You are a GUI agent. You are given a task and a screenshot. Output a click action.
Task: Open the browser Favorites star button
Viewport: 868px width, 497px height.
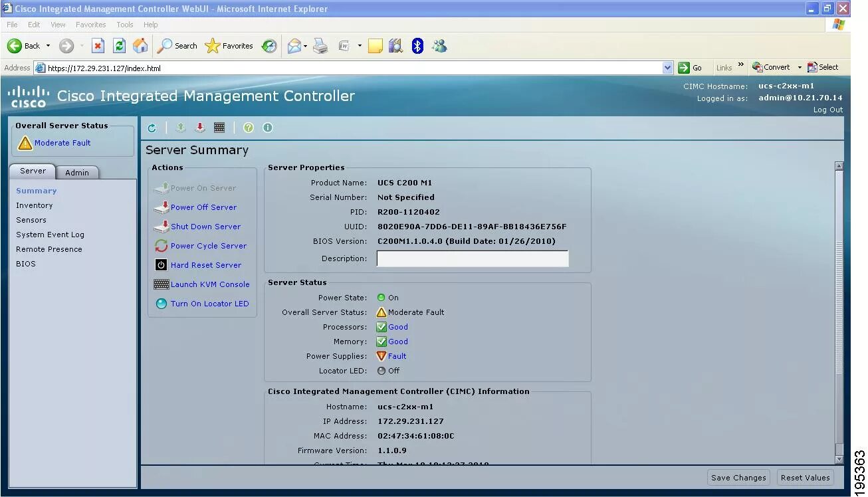click(x=229, y=46)
